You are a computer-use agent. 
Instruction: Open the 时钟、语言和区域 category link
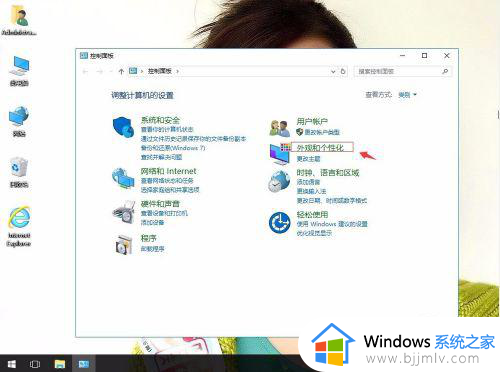328,173
